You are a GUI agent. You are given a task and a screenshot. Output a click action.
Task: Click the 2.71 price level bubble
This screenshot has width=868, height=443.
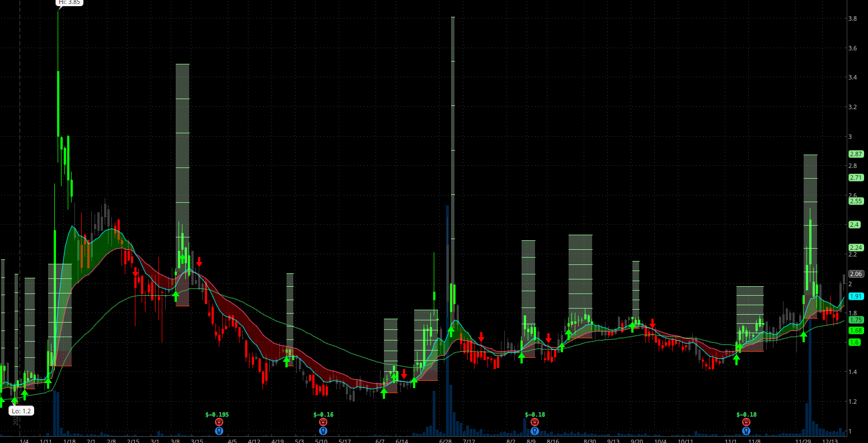click(856, 178)
